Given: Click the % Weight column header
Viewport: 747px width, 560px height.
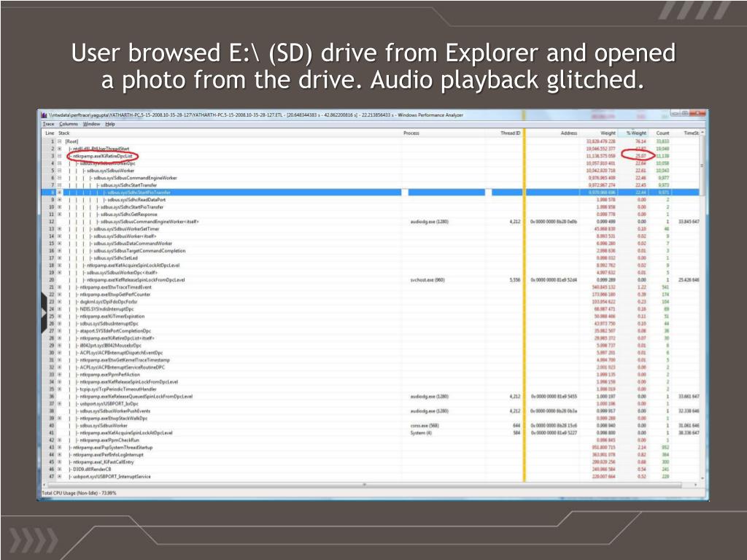Looking at the screenshot, I should (636, 133).
